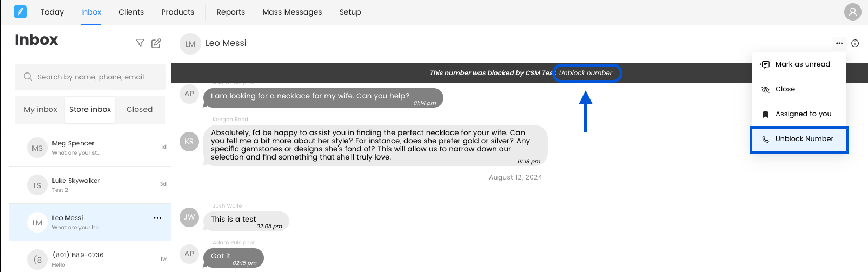
Task: Choose Close from the conversation menu
Action: pyautogui.click(x=785, y=89)
